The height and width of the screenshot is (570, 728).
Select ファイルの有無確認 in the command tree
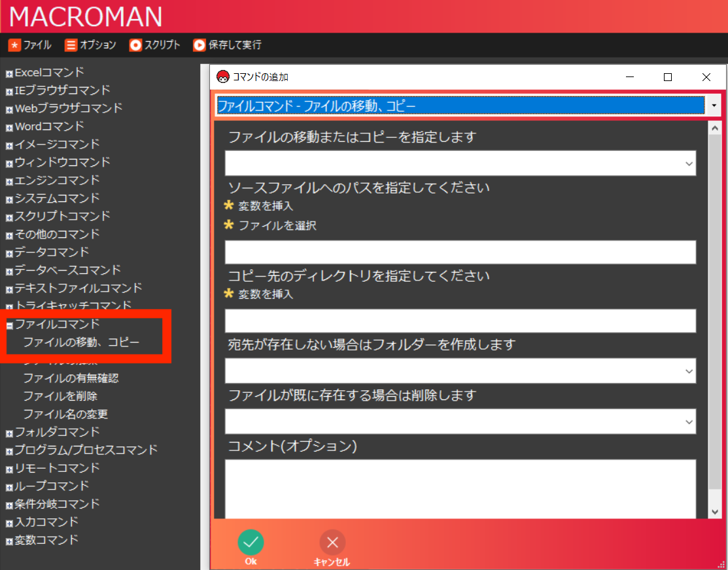coord(71,378)
